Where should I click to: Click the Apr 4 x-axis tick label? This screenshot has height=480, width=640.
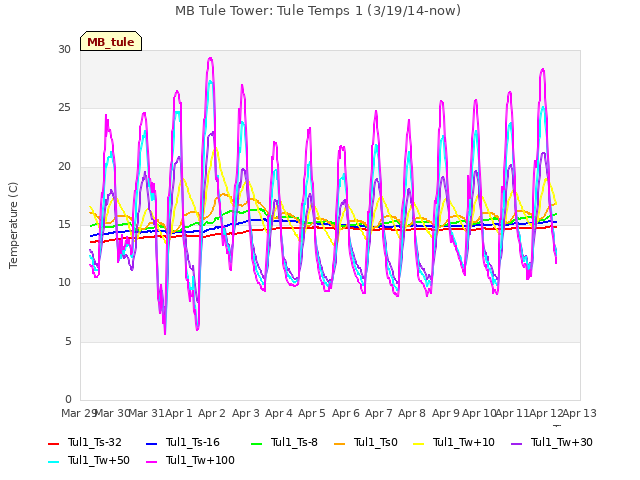[279, 413]
